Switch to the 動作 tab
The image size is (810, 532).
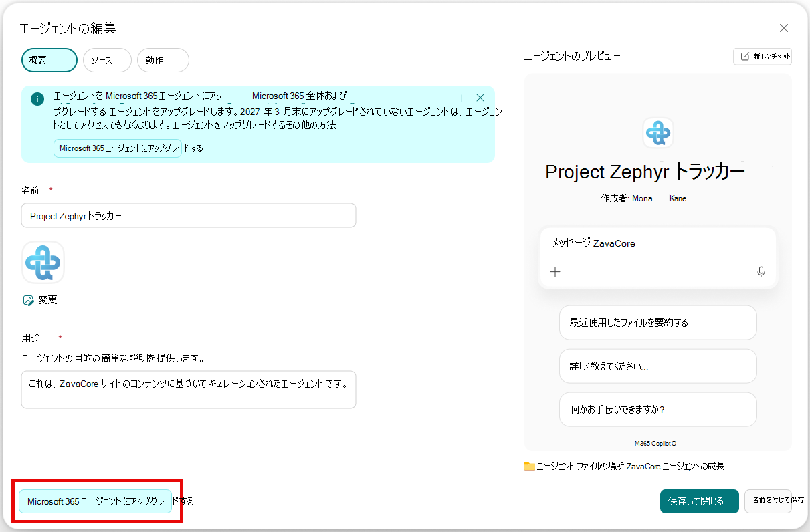[163, 60]
